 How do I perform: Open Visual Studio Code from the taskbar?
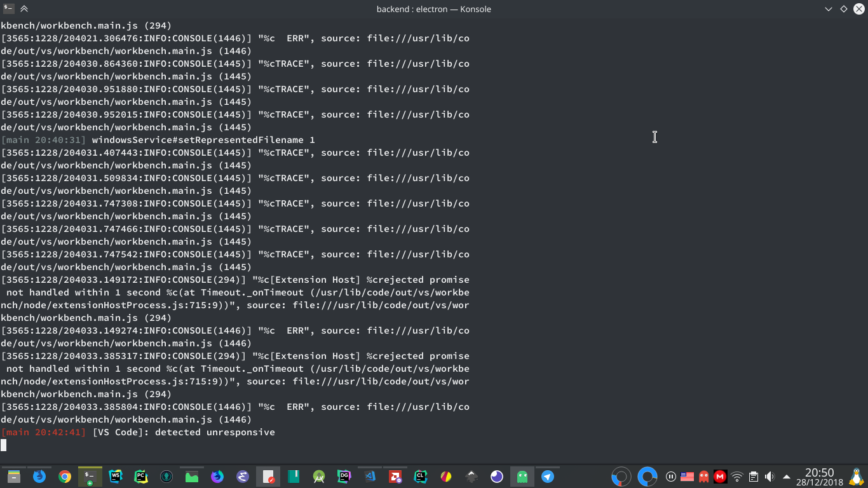point(369,477)
